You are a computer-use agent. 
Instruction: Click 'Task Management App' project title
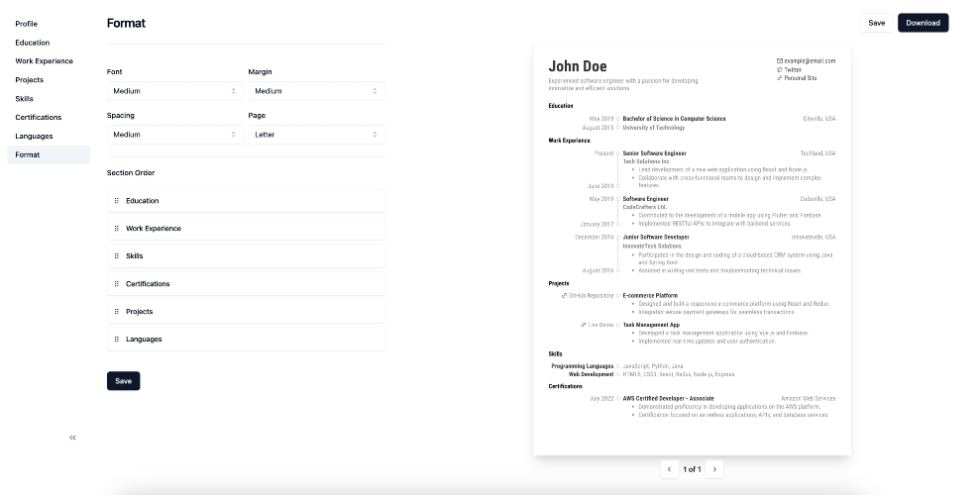tap(651, 325)
